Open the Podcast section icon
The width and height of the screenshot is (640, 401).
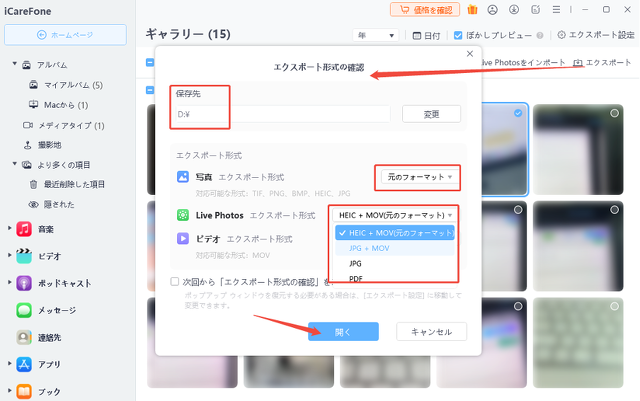24,283
